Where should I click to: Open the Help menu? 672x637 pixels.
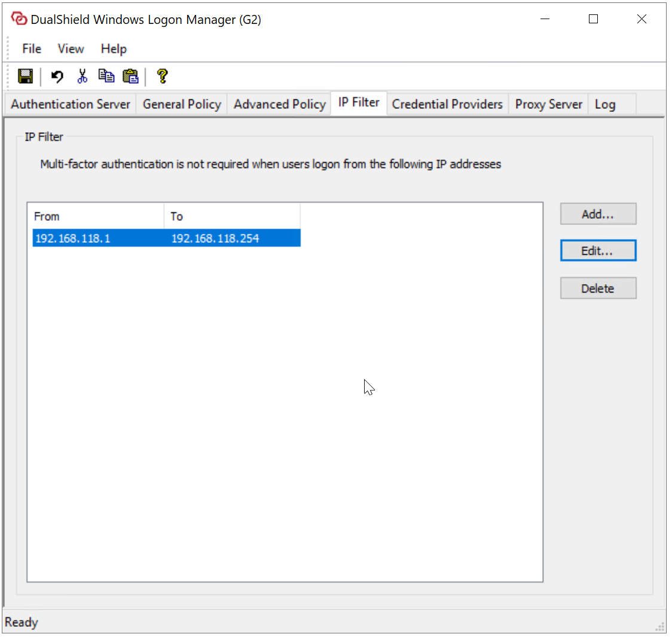click(x=114, y=49)
